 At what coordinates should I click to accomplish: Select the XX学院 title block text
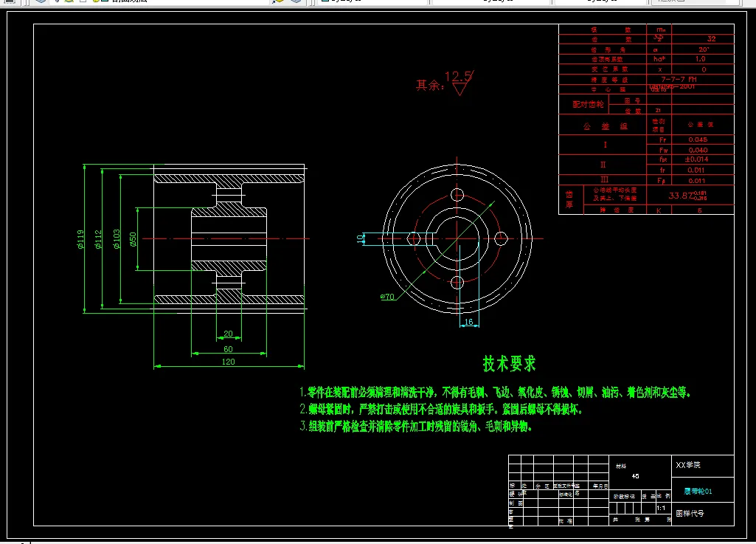coord(688,465)
